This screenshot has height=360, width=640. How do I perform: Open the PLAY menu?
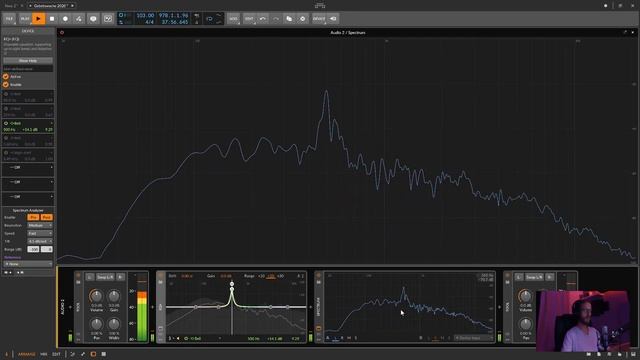click(x=25, y=18)
